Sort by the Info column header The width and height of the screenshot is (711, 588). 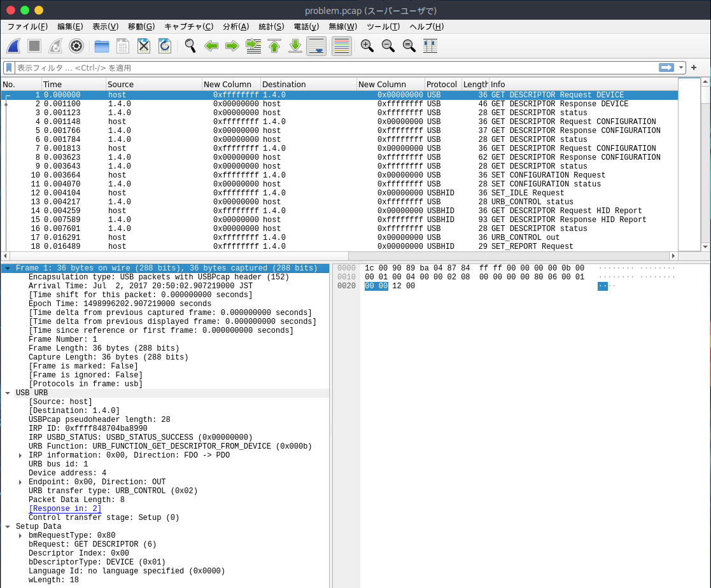tap(583, 85)
